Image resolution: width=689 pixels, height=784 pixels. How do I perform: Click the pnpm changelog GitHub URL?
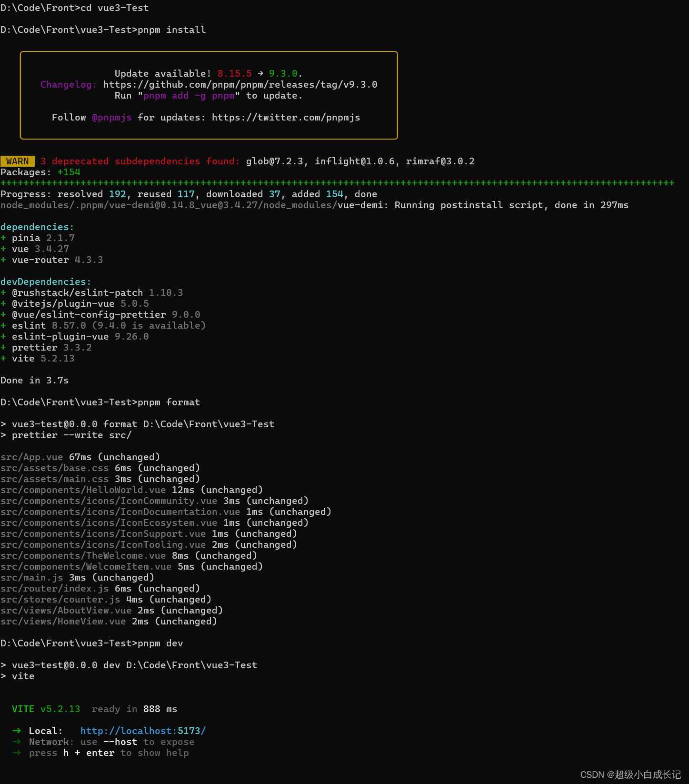(x=240, y=84)
